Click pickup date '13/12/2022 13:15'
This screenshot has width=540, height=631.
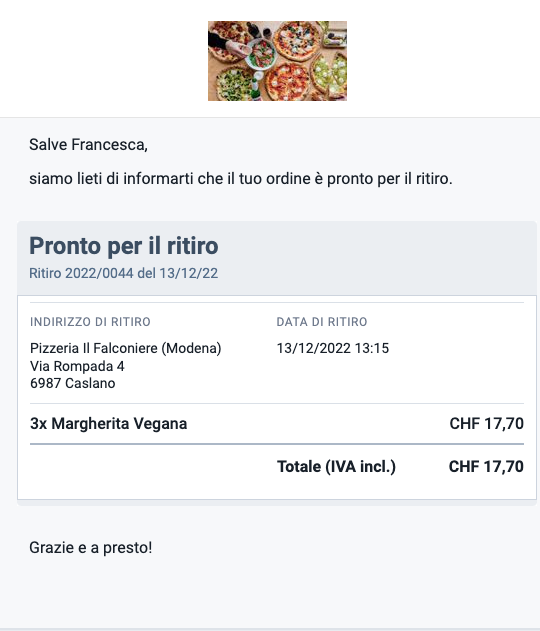point(333,348)
